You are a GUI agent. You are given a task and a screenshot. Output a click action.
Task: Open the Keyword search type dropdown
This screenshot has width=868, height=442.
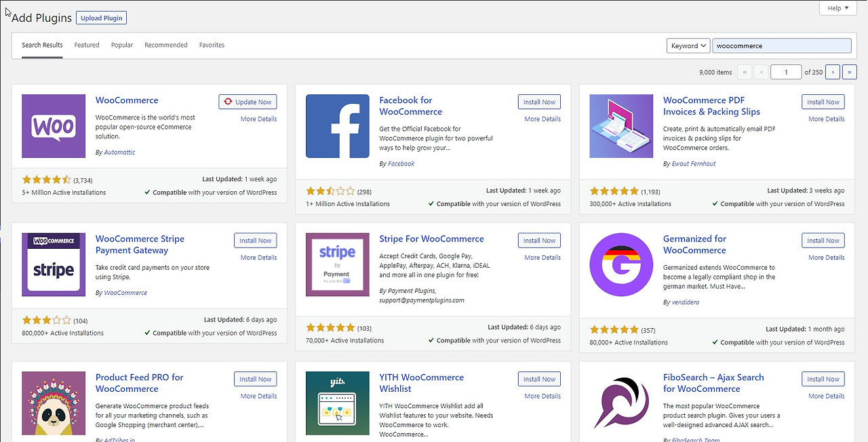coord(688,45)
